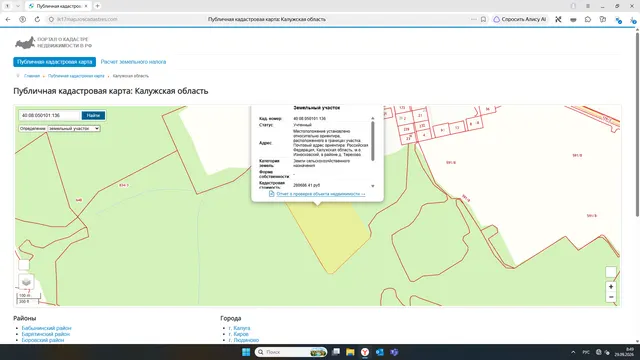Bookmark the page with the bookmark icon
Viewport: 640px width, 360px height.
click(483, 19)
